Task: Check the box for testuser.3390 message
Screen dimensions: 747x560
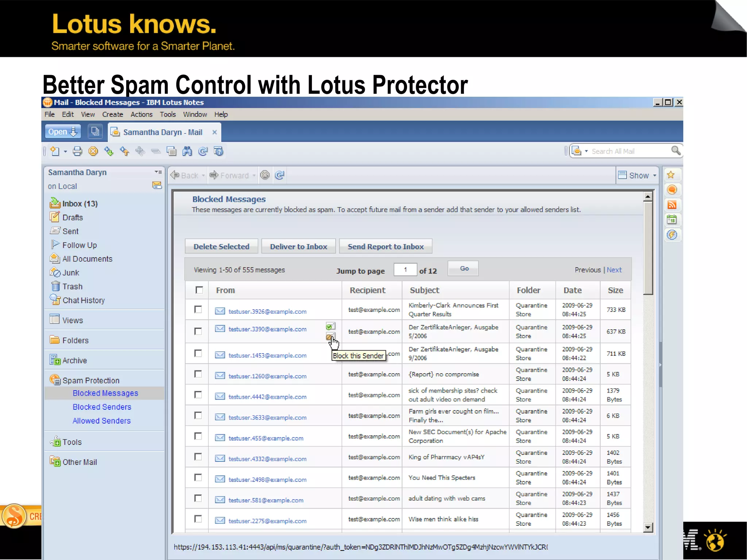Action: (198, 331)
